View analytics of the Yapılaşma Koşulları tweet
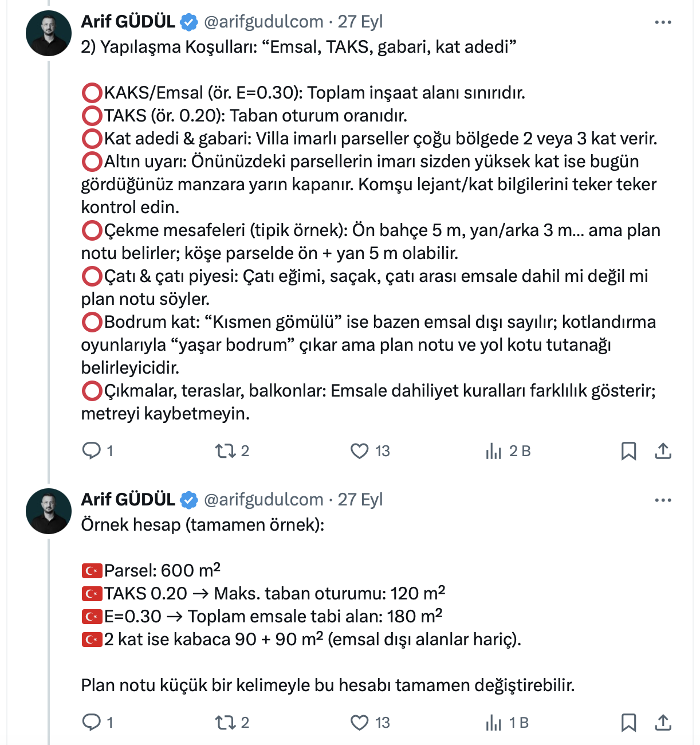700x745 pixels. (494, 451)
